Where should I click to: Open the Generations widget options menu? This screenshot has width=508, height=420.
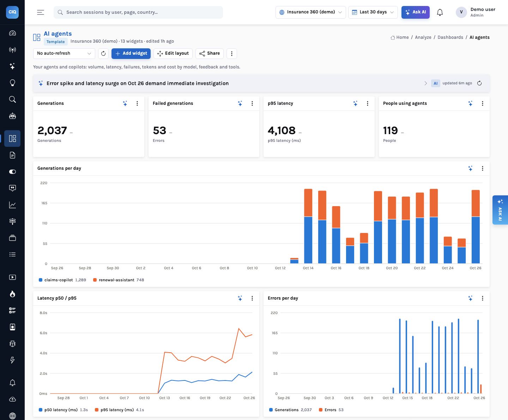point(137,103)
